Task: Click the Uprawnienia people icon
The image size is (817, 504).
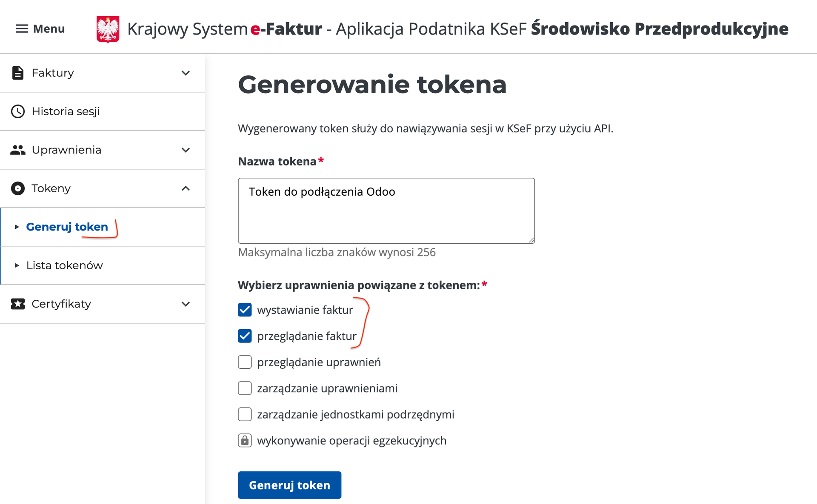Action: point(17,150)
